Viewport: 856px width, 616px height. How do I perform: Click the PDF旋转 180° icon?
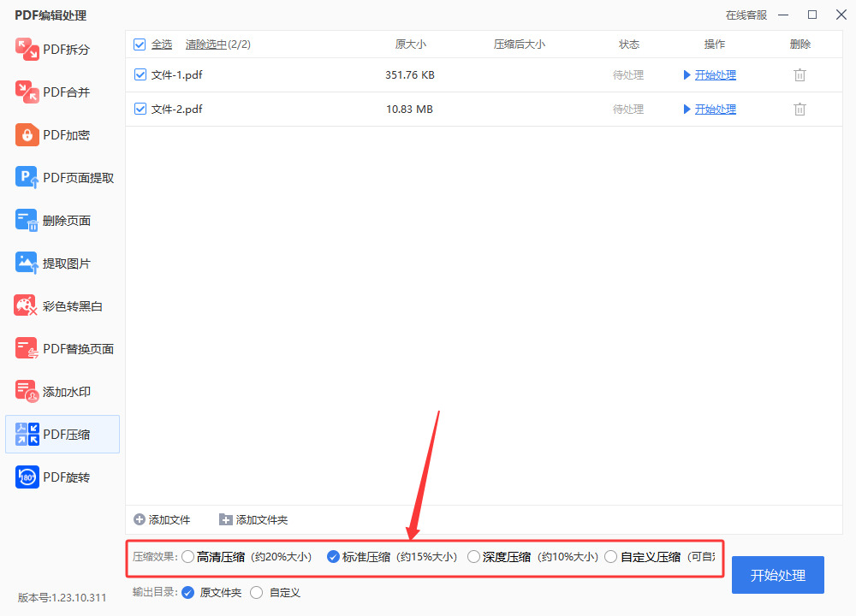(x=27, y=477)
